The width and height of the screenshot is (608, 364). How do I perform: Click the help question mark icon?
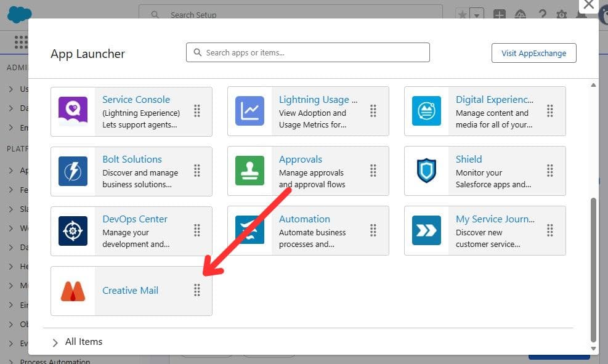(543, 14)
